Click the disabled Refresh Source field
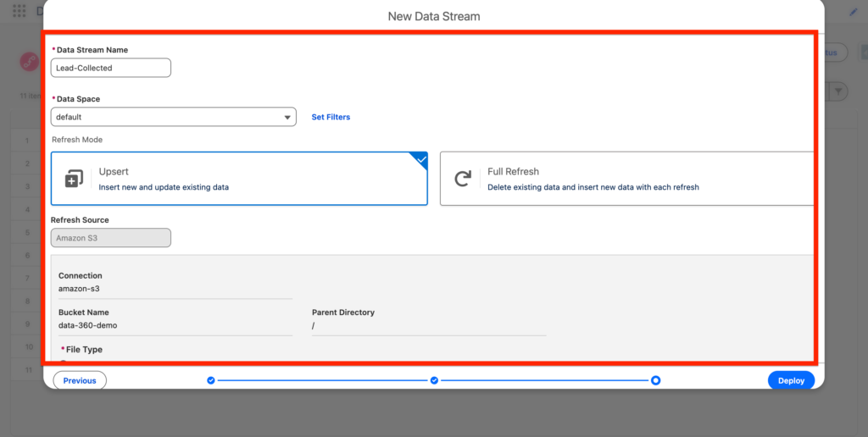 click(x=111, y=238)
